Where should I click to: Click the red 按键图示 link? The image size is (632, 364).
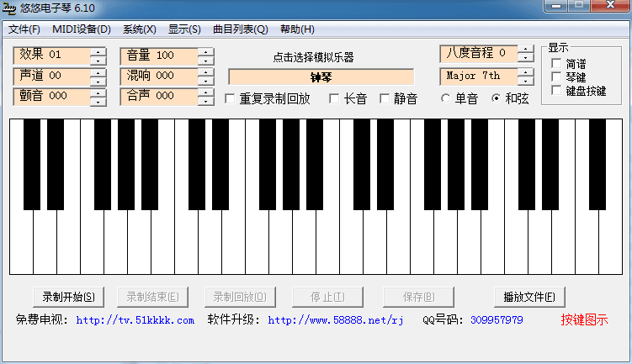(x=584, y=319)
